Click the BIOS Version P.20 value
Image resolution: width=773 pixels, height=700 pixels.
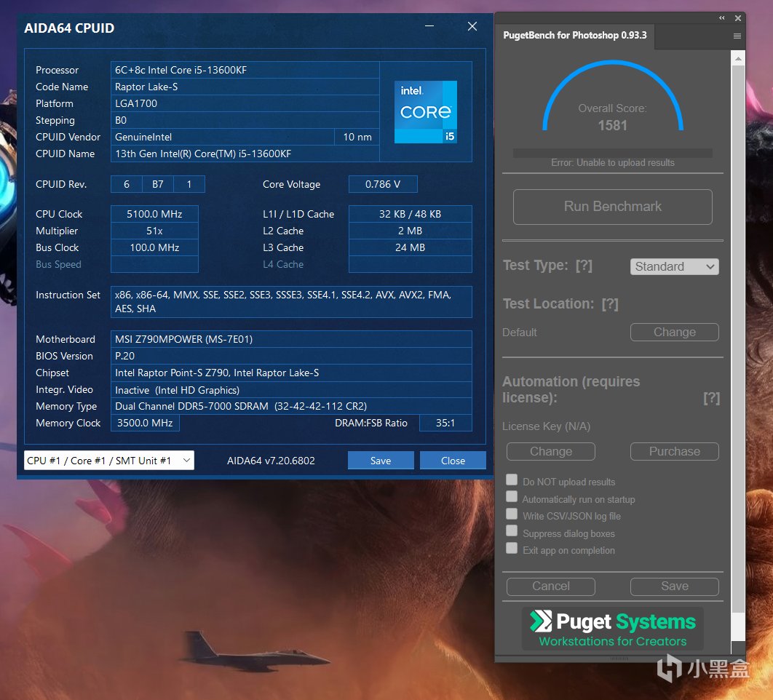(291, 356)
